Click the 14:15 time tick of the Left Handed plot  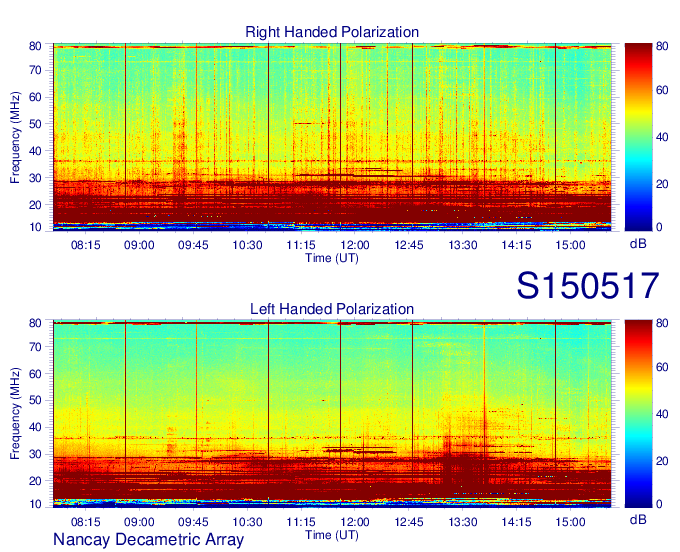click(x=517, y=522)
